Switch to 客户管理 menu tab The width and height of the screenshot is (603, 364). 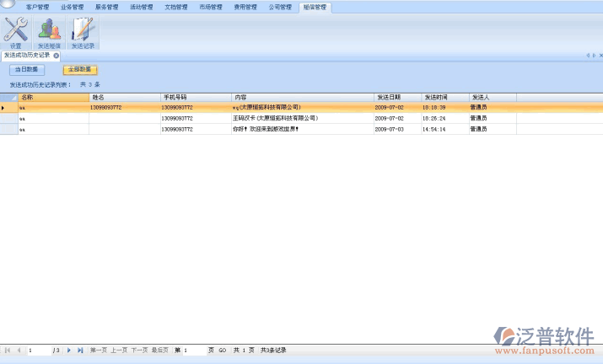click(38, 7)
